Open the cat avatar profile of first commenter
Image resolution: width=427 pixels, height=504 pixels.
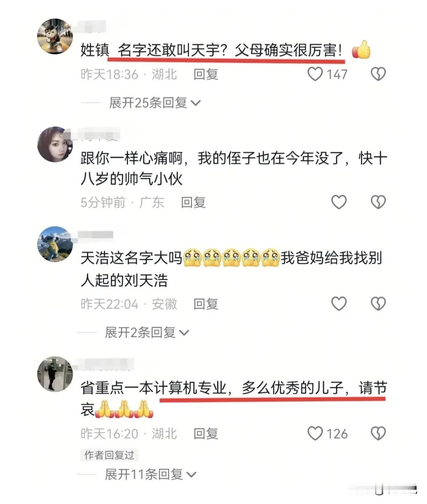coord(55,36)
